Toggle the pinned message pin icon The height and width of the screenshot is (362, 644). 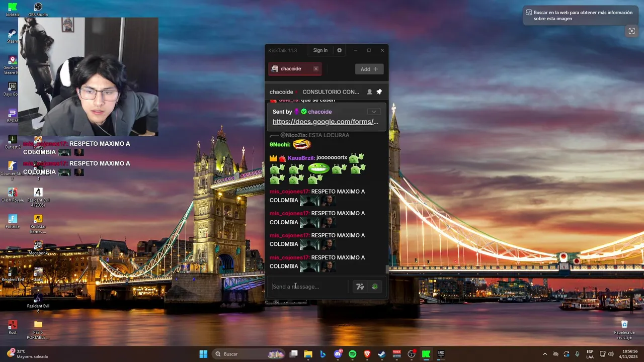pyautogui.click(x=379, y=92)
